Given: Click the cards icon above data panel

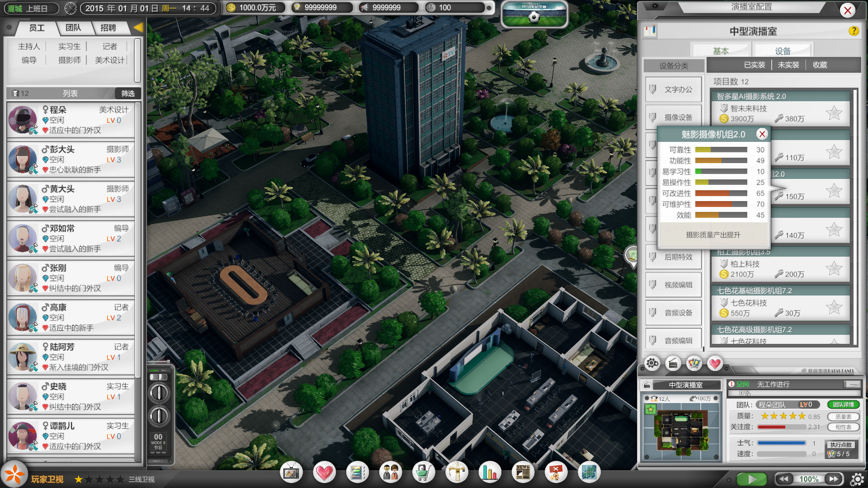Looking at the screenshot, I should click(694, 363).
